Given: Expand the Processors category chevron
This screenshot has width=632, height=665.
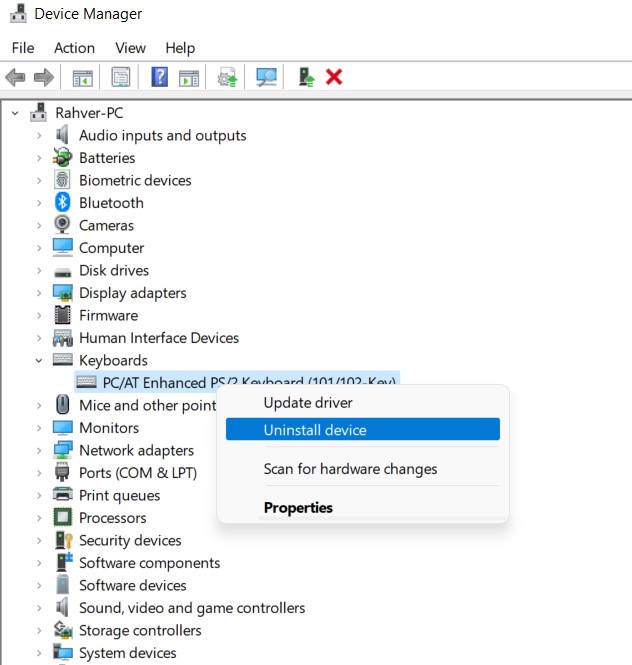Looking at the screenshot, I should click(39, 518).
